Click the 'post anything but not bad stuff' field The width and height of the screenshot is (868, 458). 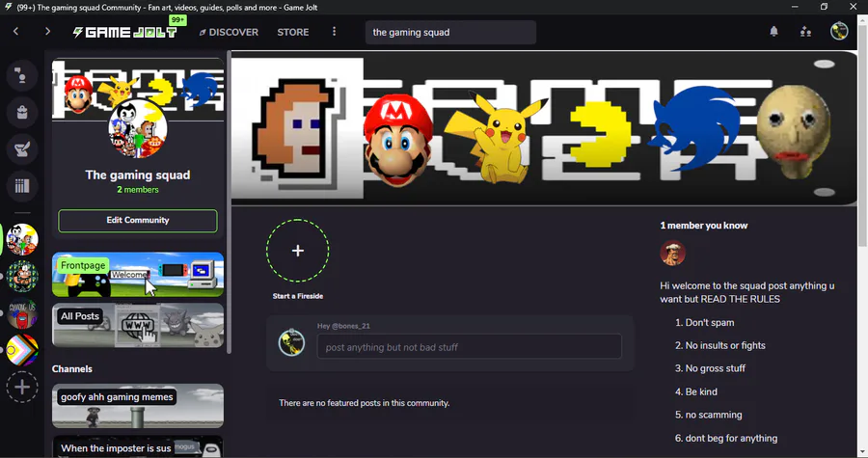click(x=470, y=347)
